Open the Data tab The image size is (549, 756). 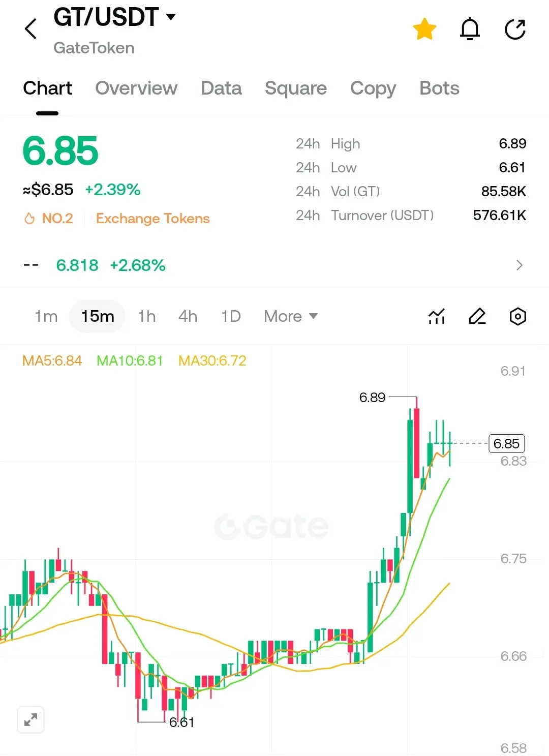pyautogui.click(x=221, y=88)
